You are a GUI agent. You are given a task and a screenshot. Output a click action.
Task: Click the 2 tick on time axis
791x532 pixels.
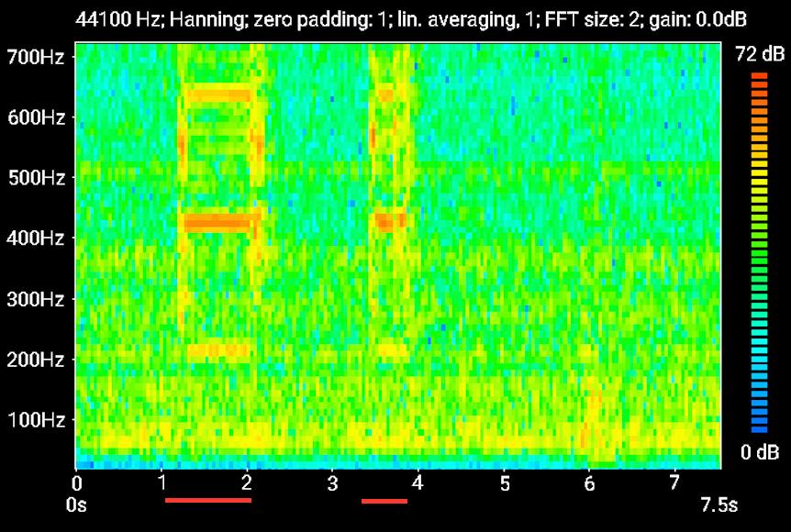(x=247, y=483)
